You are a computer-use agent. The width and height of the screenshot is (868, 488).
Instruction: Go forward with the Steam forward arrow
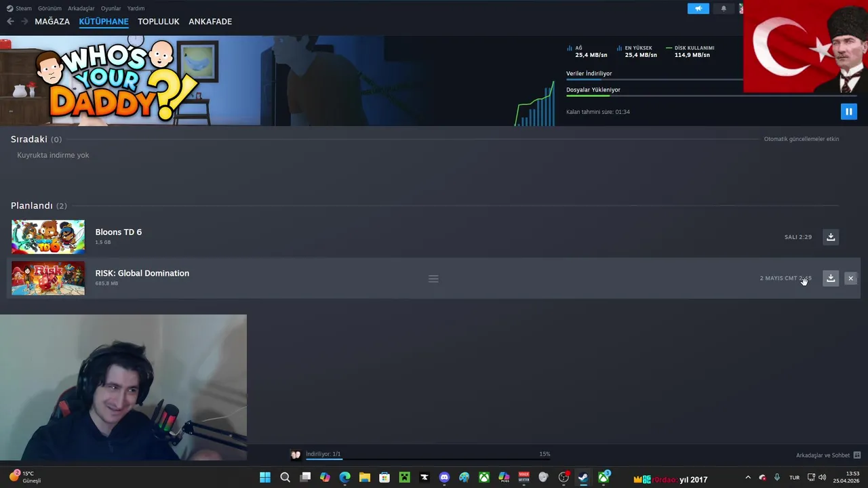click(x=24, y=22)
